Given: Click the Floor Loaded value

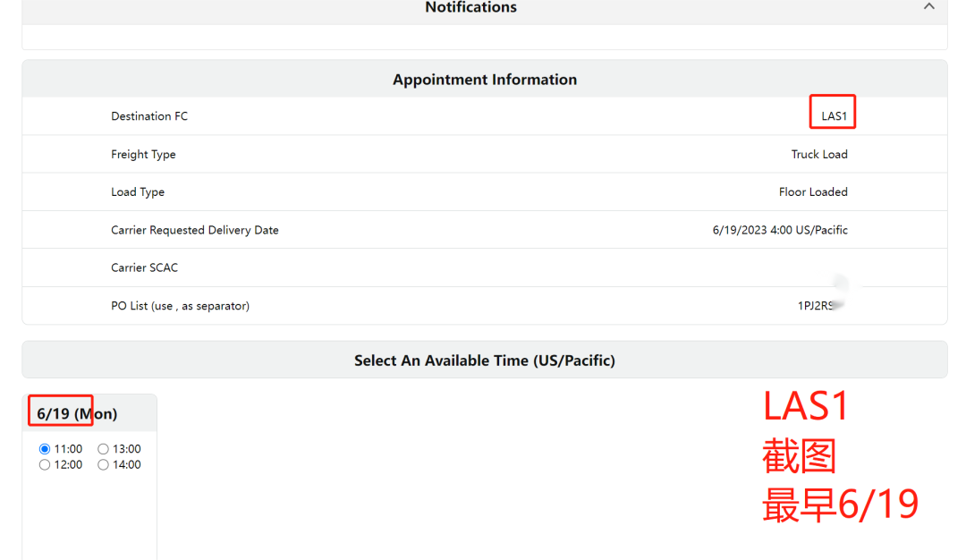Looking at the screenshot, I should [x=812, y=192].
